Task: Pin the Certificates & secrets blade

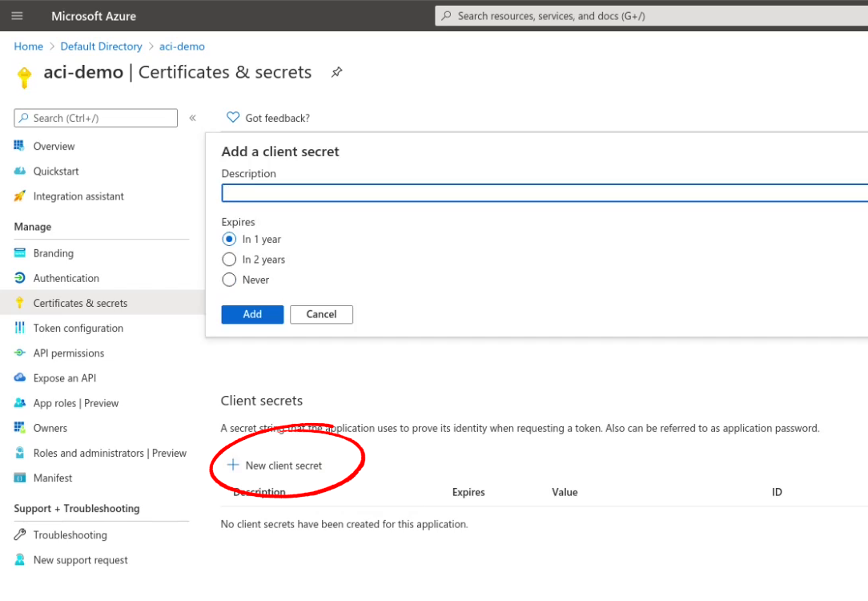Action: coord(336,72)
